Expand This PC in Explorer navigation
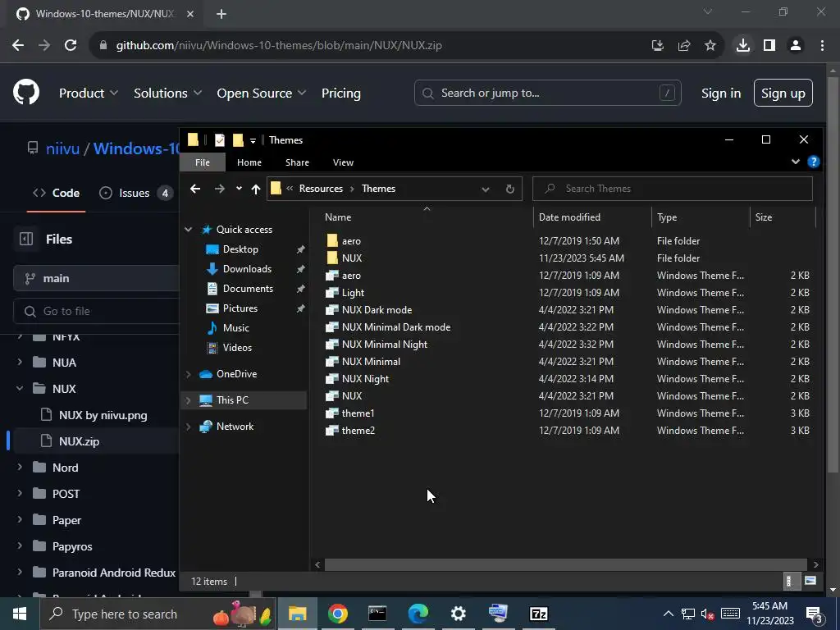The width and height of the screenshot is (840, 630). 189,400
